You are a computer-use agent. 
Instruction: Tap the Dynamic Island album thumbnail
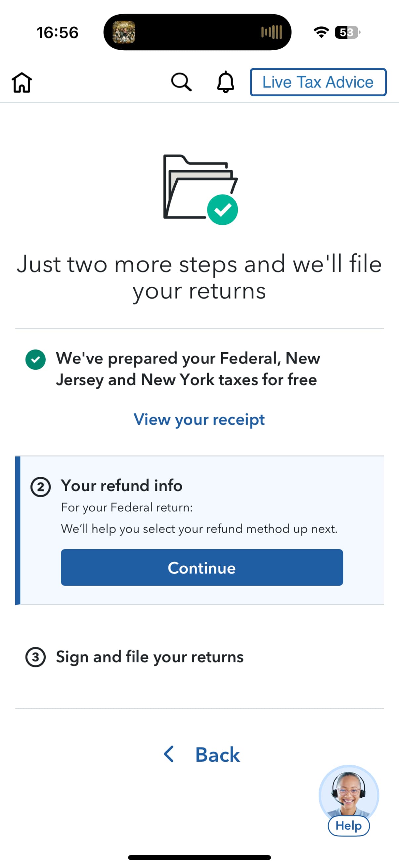pos(124,32)
